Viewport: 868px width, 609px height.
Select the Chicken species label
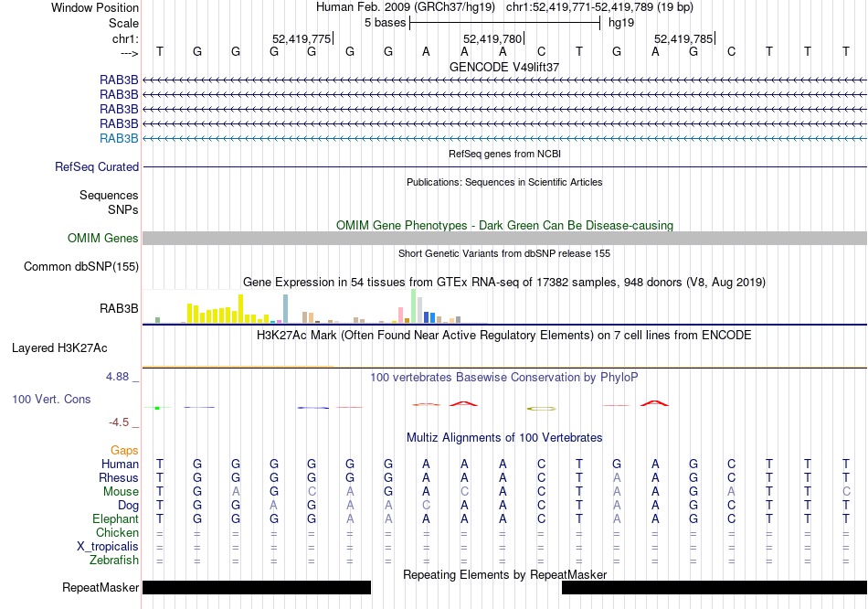click(117, 532)
